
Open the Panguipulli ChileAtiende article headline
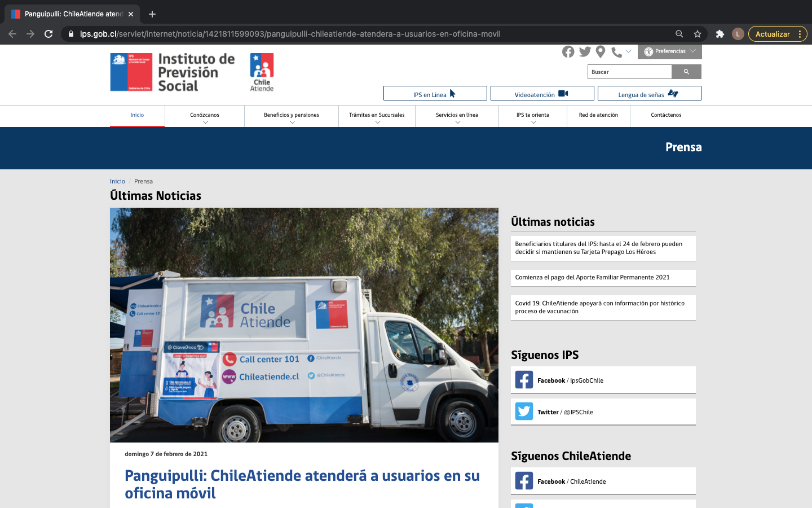tap(302, 484)
